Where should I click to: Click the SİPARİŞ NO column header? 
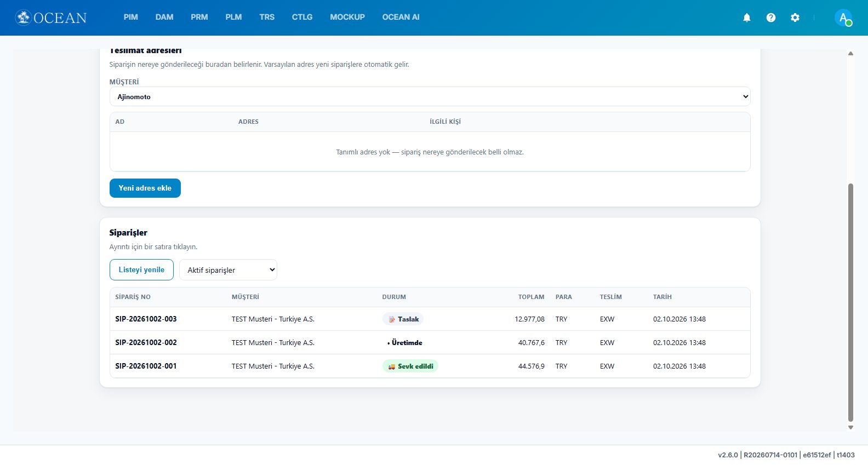[x=133, y=297]
